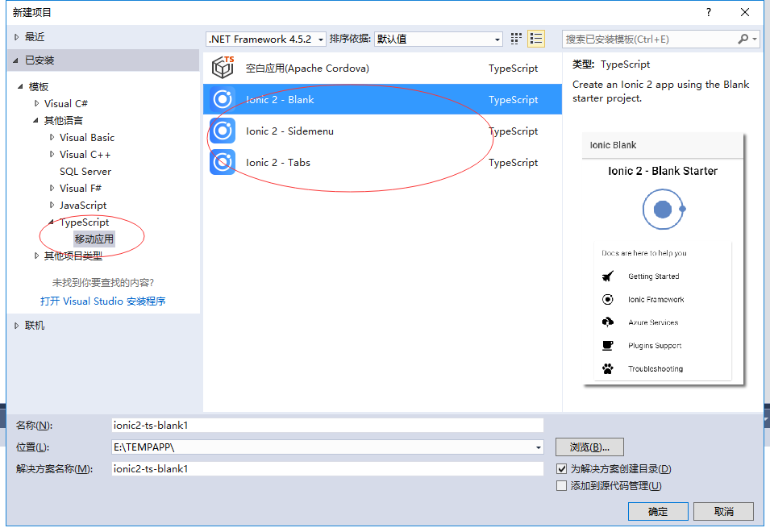Enable 添加到源代码管理 checkbox
The width and height of the screenshot is (770, 532).
coord(561,486)
